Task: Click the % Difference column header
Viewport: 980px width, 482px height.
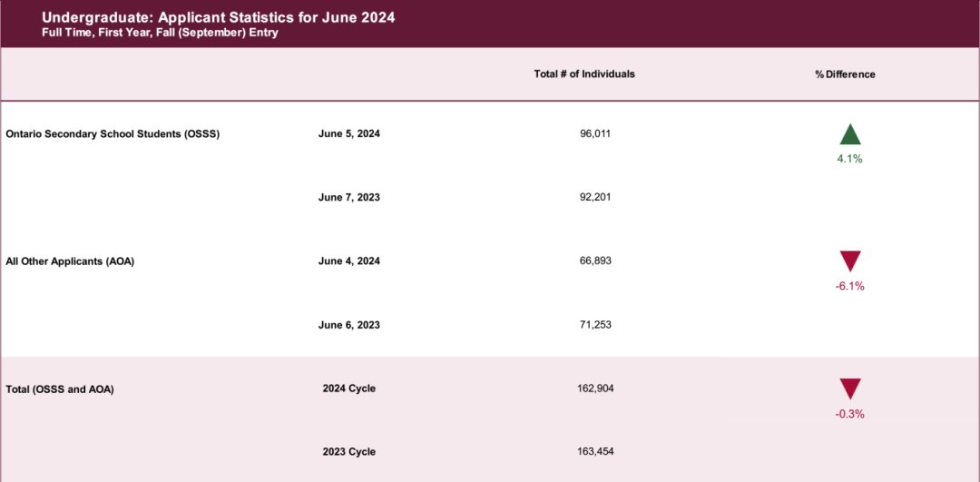Action: [x=845, y=74]
